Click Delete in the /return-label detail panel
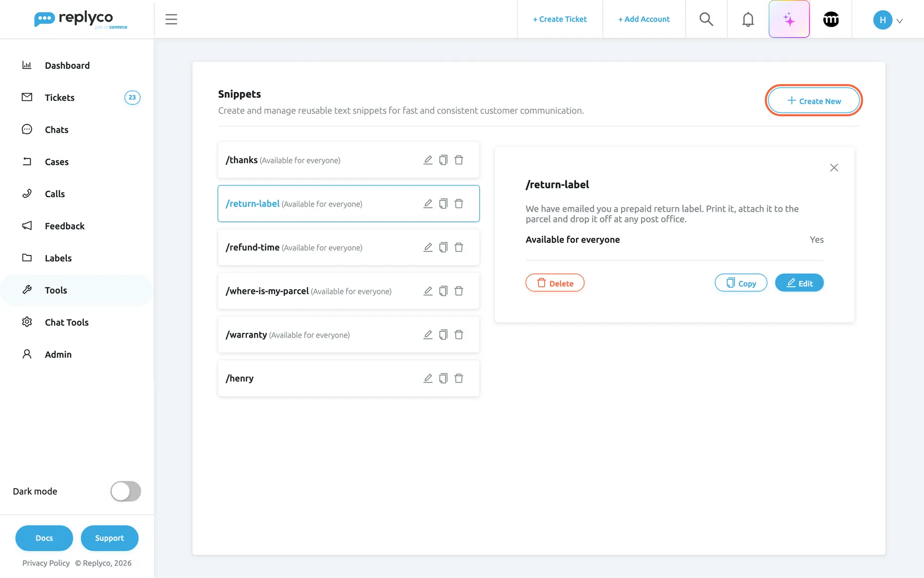This screenshot has width=924, height=578. pyautogui.click(x=555, y=283)
